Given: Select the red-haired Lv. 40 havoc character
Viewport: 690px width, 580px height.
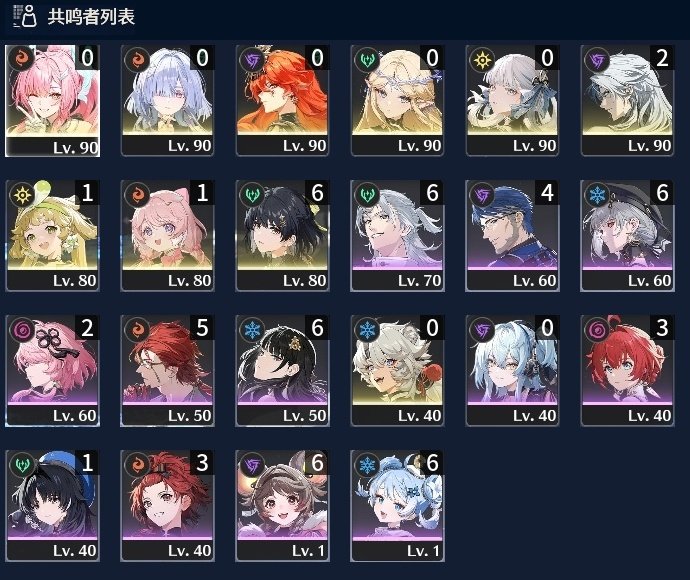Looking at the screenshot, I should tap(627, 371).
